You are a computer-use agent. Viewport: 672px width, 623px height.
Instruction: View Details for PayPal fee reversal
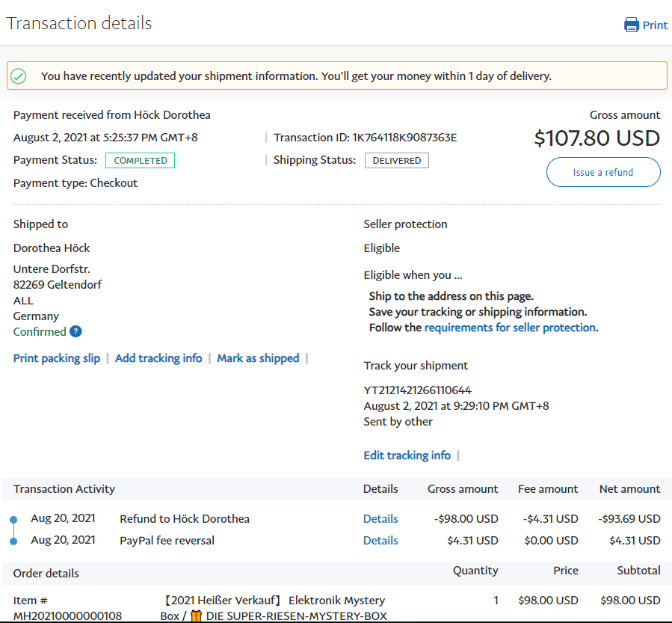[380, 541]
